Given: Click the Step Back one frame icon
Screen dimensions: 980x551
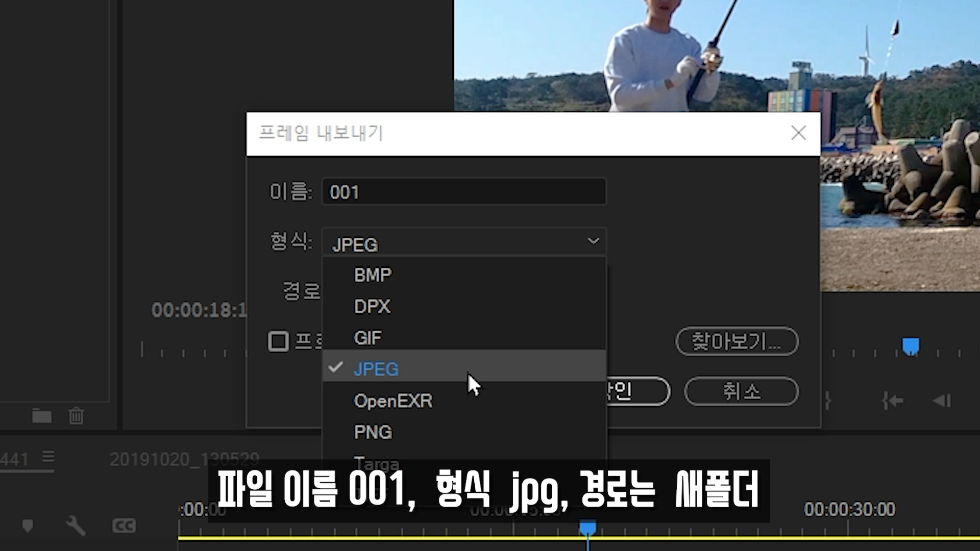Looking at the screenshot, I should coord(942,401).
